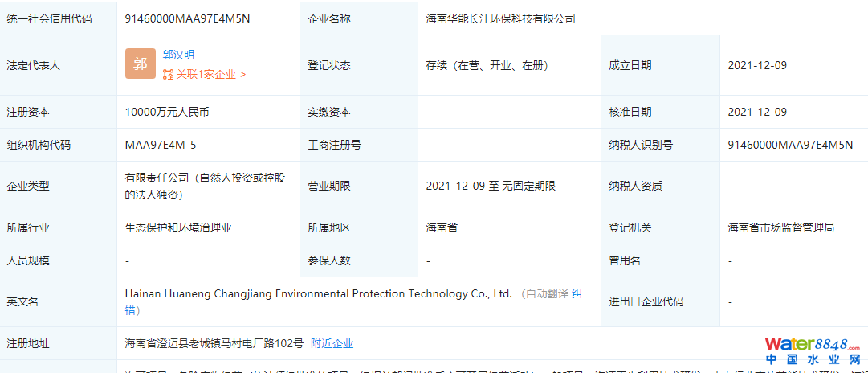This screenshot has height=373, width=868.
Task: Click the related-companies network icon
Action: pos(168,75)
